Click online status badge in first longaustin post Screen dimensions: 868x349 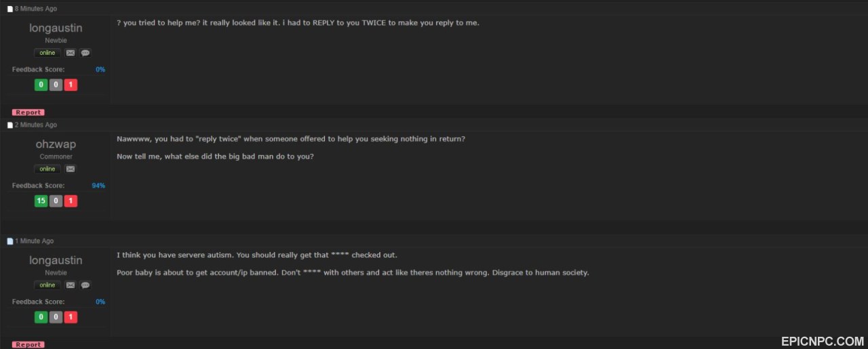pos(47,53)
